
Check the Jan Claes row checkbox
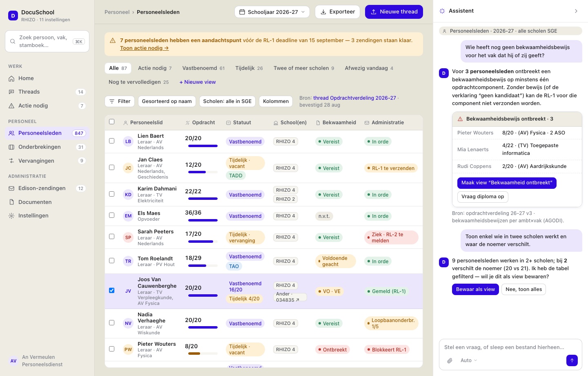112,168
